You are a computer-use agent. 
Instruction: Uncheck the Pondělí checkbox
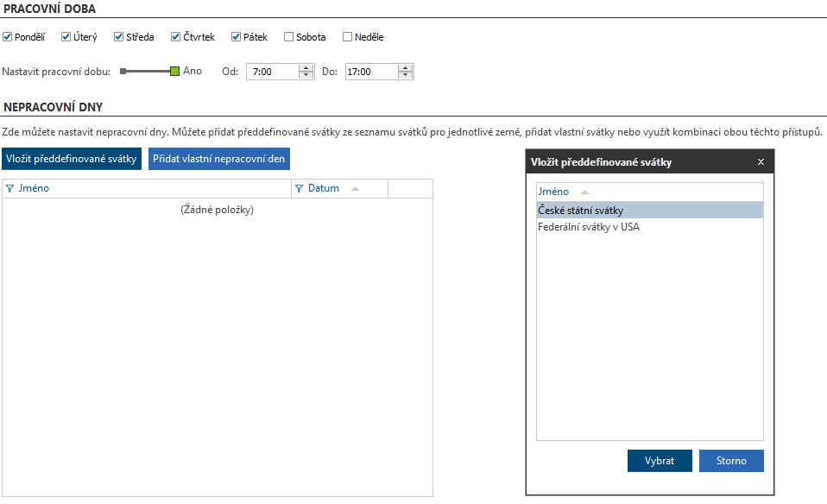8,37
